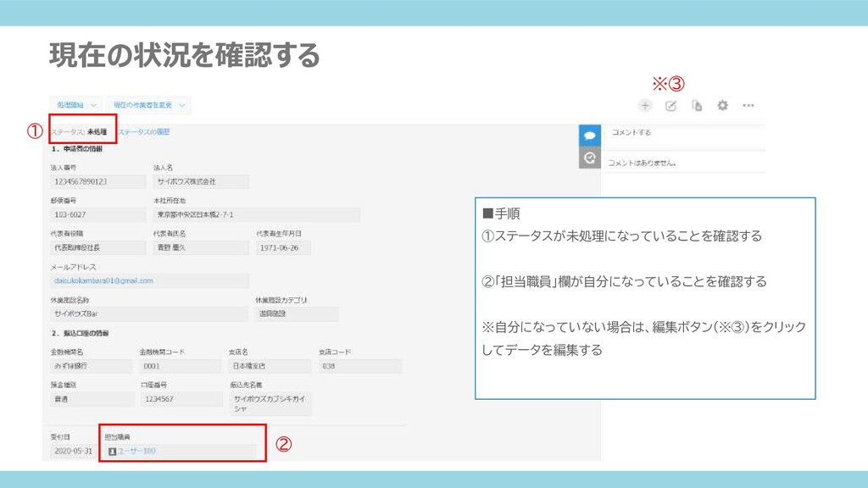The image size is (868, 488).
Task: Click the facility name サイボウズBar
Action: [x=149, y=313]
